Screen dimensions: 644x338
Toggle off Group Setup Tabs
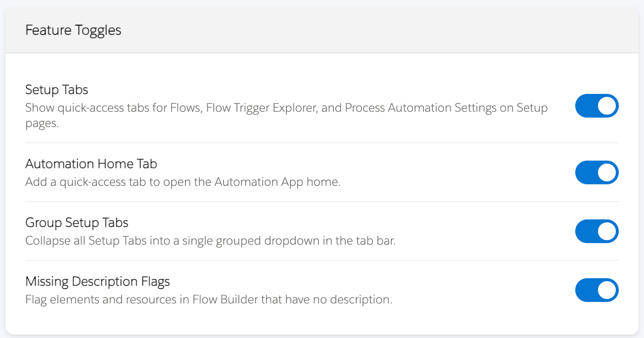click(597, 231)
